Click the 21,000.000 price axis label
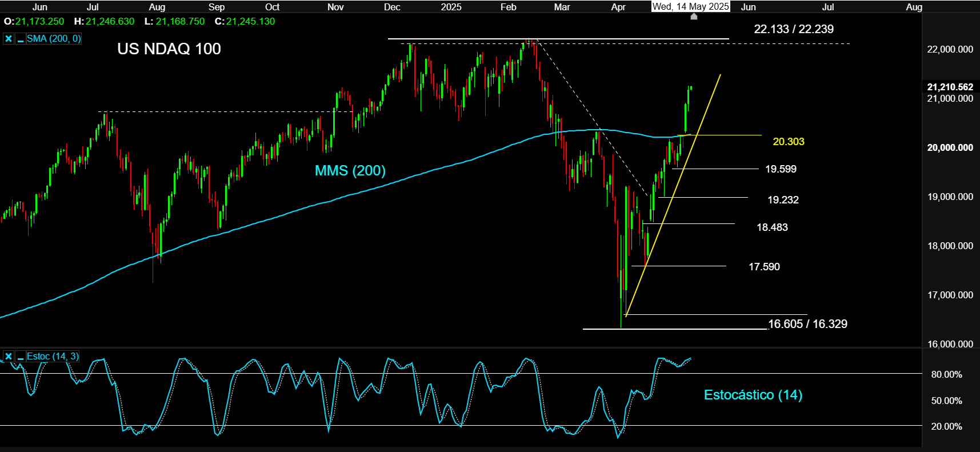The image size is (980, 452). (x=950, y=99)
